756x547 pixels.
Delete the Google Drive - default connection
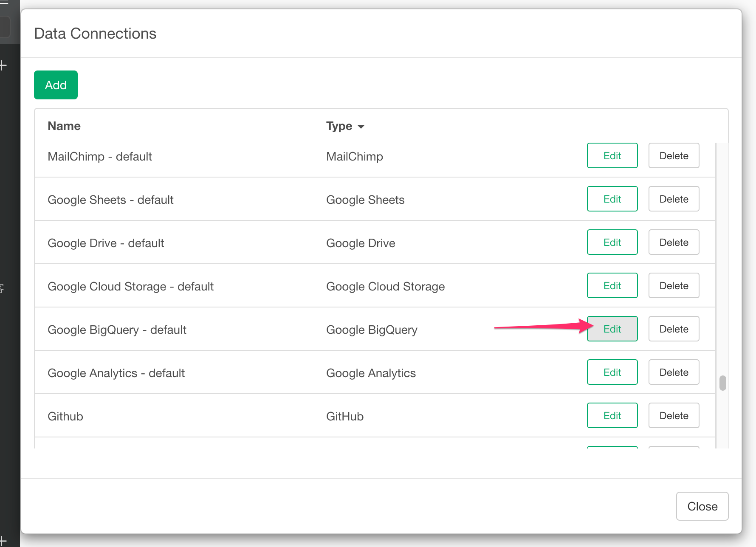[674, 242]
